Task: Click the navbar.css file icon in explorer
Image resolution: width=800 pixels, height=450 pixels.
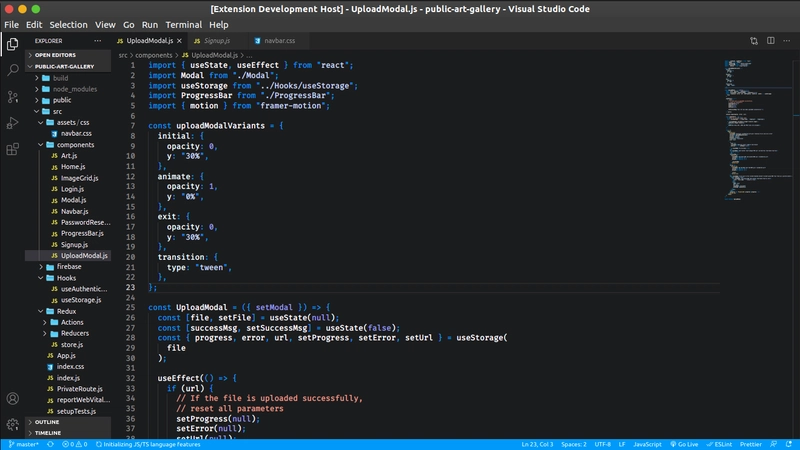Action: [54, 134]
